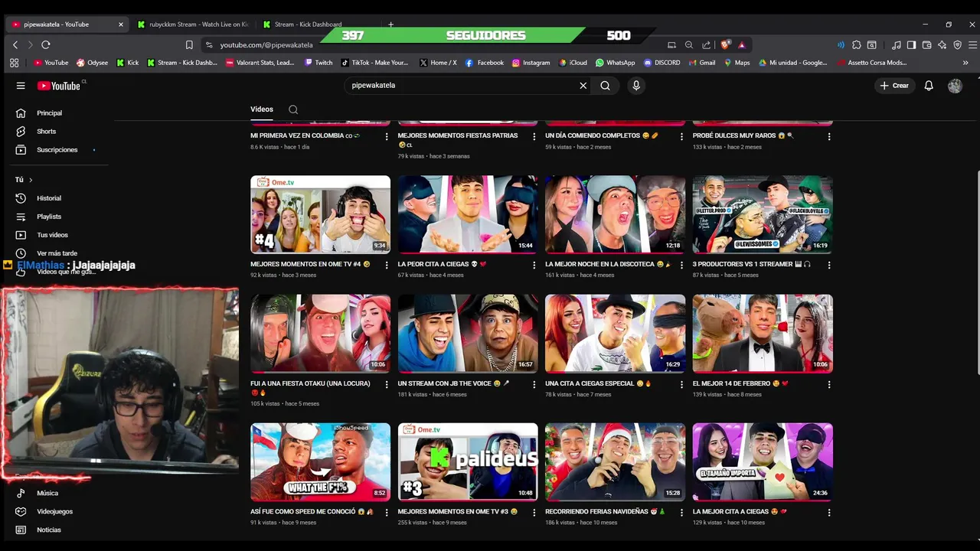Select the Videos channel tab
The height and width of the screenshot is (551, 980).
[262, 109]
